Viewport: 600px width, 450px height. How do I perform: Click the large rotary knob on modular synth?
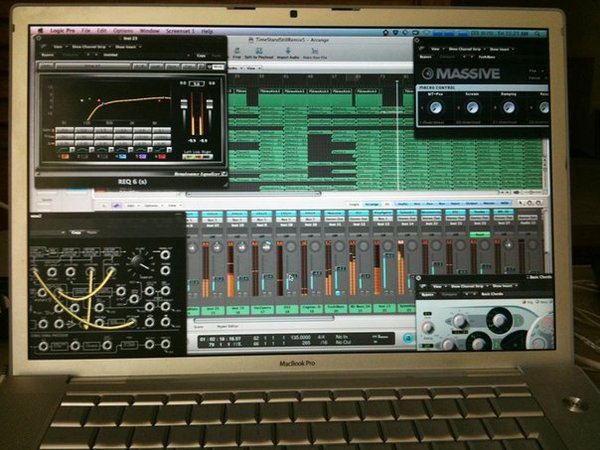pyautogui.click(x=138, y=261)
